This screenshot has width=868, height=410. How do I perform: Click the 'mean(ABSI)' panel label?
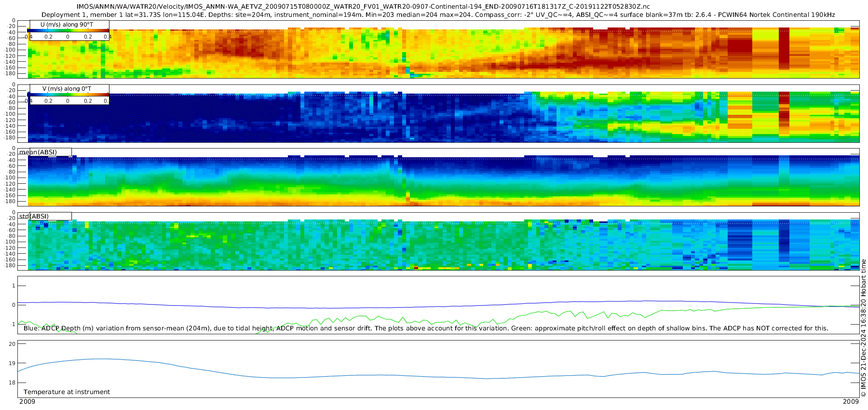click(x=38, y=152)
